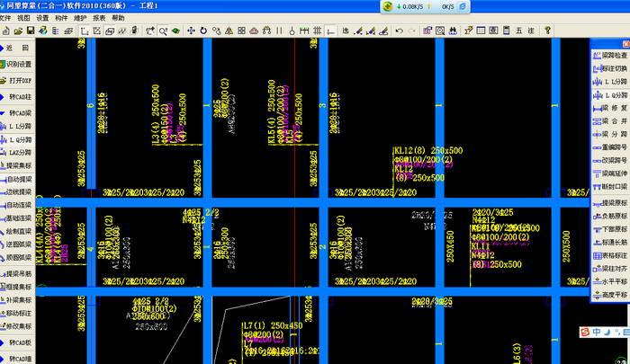Open the 构件 menu
Screen dimensions: 630x364
click(x=61, y=18)
